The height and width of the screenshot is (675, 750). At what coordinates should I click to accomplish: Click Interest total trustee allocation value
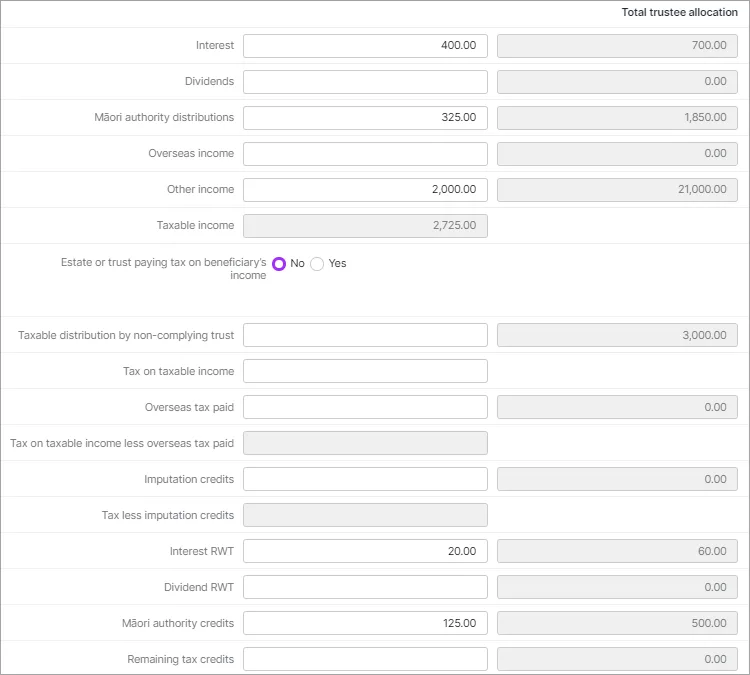pos(617,46)
